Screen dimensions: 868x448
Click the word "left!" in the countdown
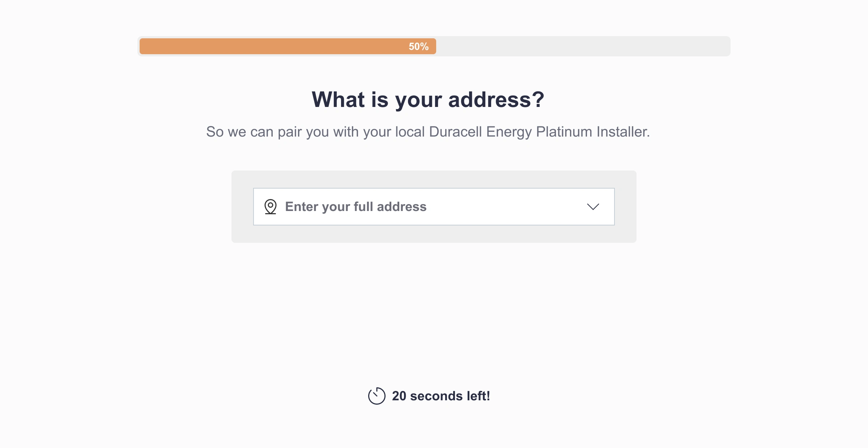478,396
